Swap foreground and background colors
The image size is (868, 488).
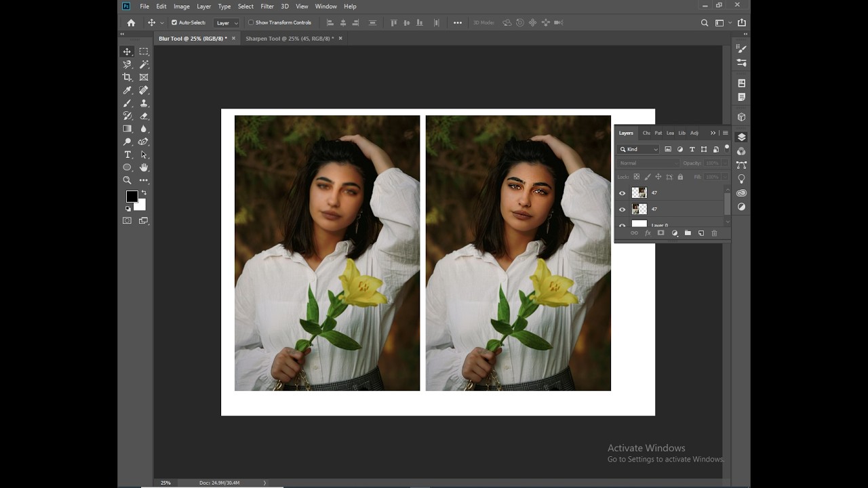click(143, 193)
